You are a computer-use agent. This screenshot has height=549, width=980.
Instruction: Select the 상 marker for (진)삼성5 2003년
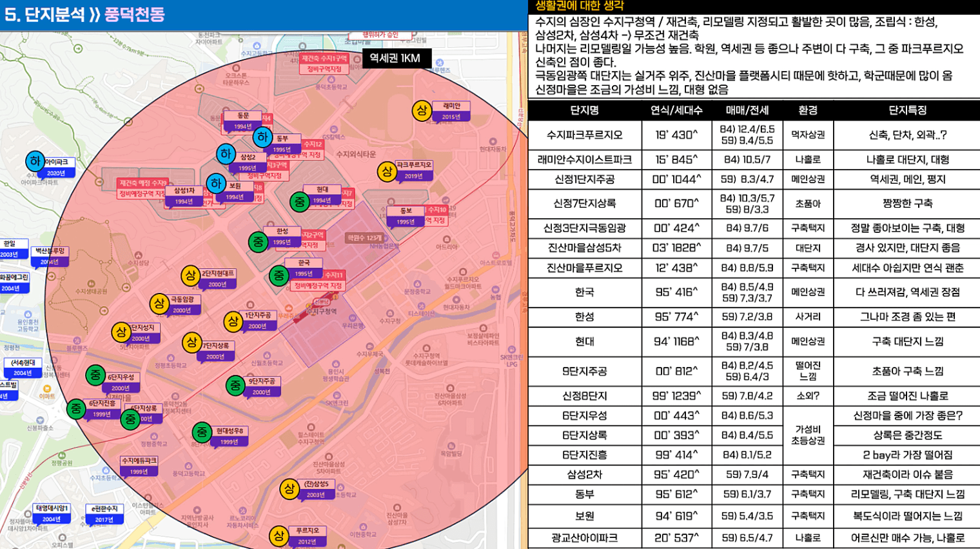pos(289,489)
